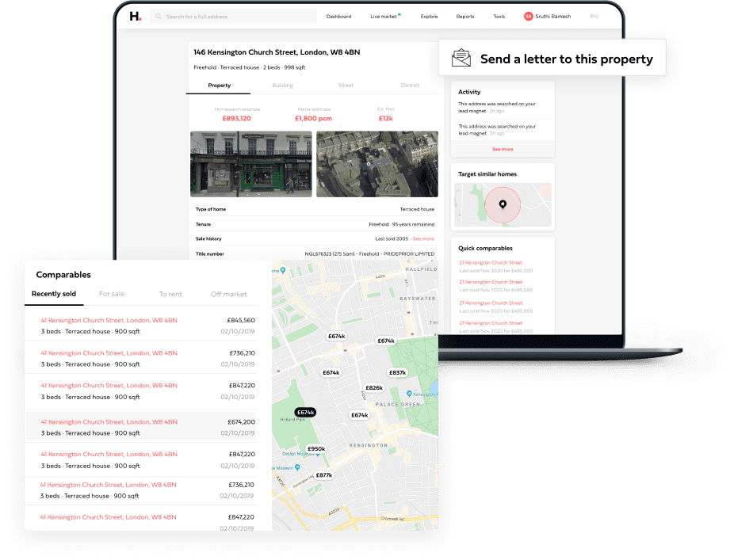
Task: Select the black £674k map marker
Action: coord(305,412)
